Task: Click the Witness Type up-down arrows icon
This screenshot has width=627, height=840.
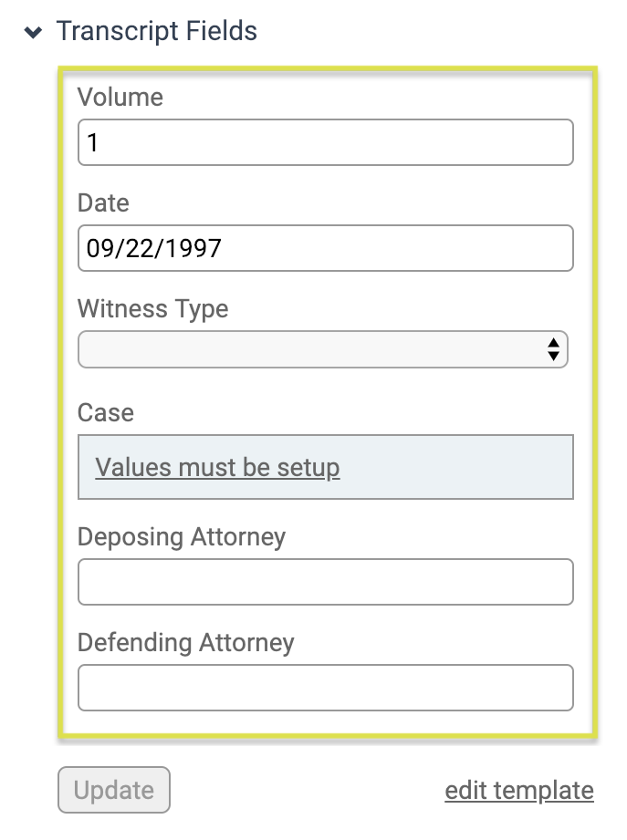Action: point(554,349)
